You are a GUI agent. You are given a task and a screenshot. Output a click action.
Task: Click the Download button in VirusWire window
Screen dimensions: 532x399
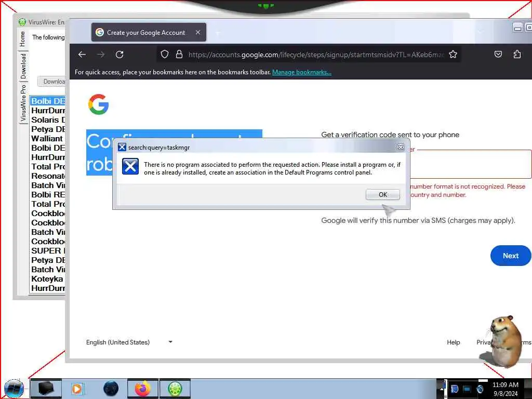point(51,82)
